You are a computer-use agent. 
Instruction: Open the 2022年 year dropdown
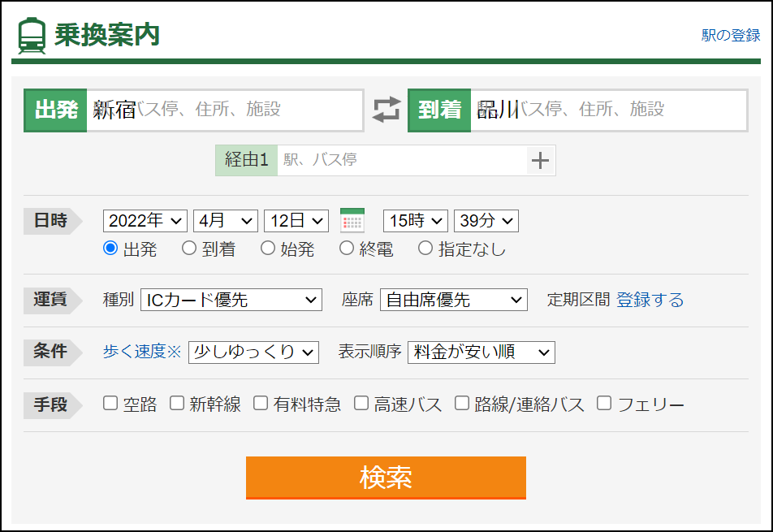(145, 219)
